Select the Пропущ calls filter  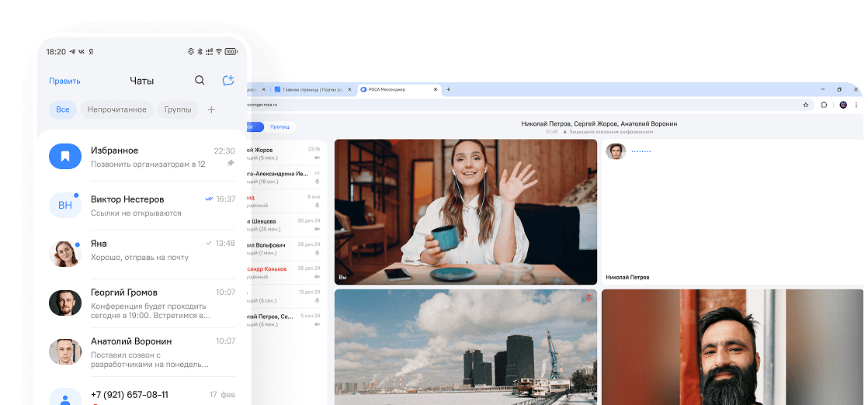[279, 126]
